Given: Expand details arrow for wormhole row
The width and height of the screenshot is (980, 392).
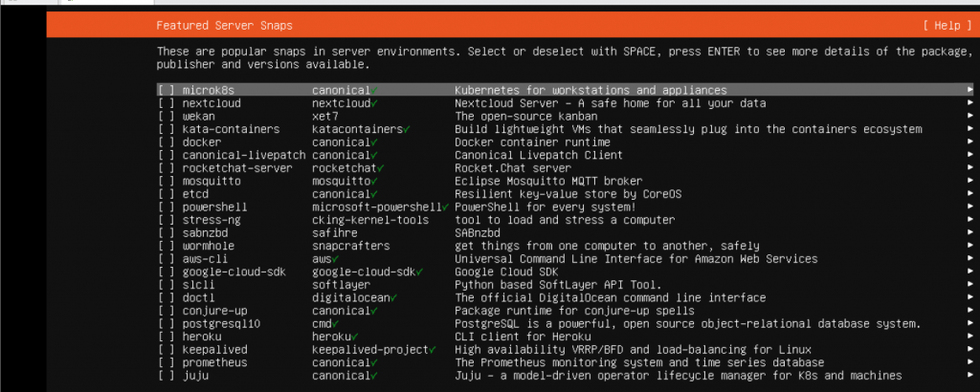Looking at the screenshot, I should pos(970,246).
